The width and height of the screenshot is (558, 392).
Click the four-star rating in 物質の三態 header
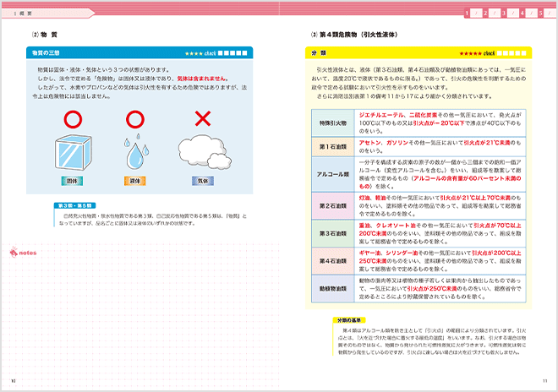point(194,53)
